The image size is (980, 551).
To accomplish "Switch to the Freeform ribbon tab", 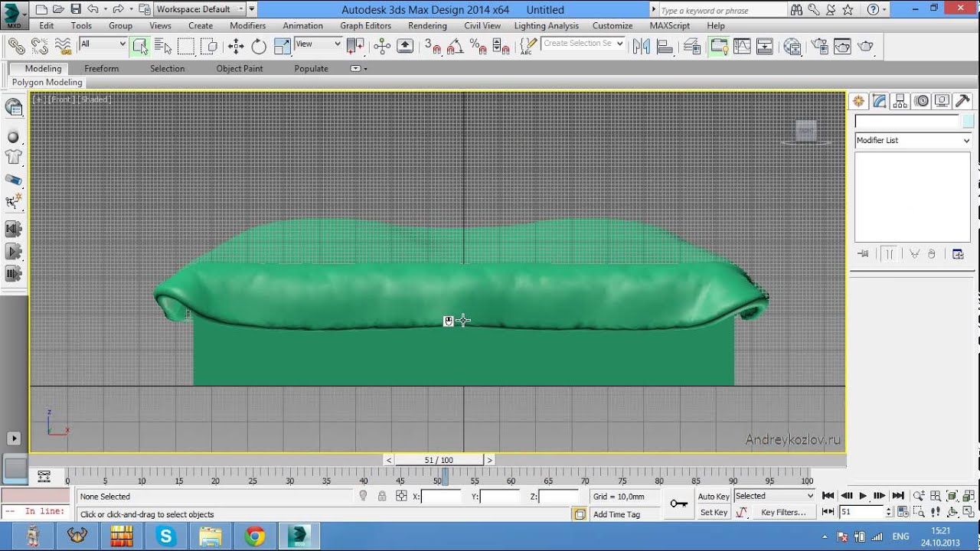I will click(101, 69).
